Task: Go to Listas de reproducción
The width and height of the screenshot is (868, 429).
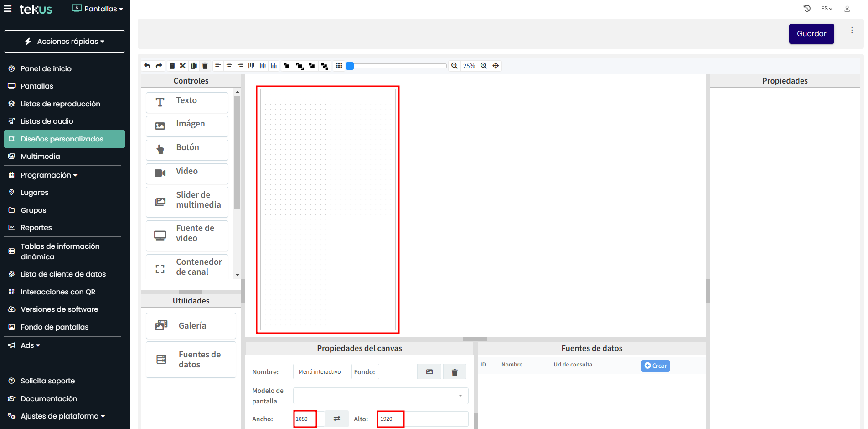Action: (x=60, y=104)
